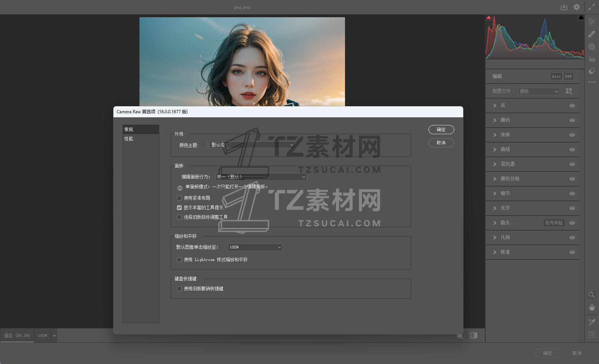Open the 编辑面板行为 dropdown

[x=261, y=177]
